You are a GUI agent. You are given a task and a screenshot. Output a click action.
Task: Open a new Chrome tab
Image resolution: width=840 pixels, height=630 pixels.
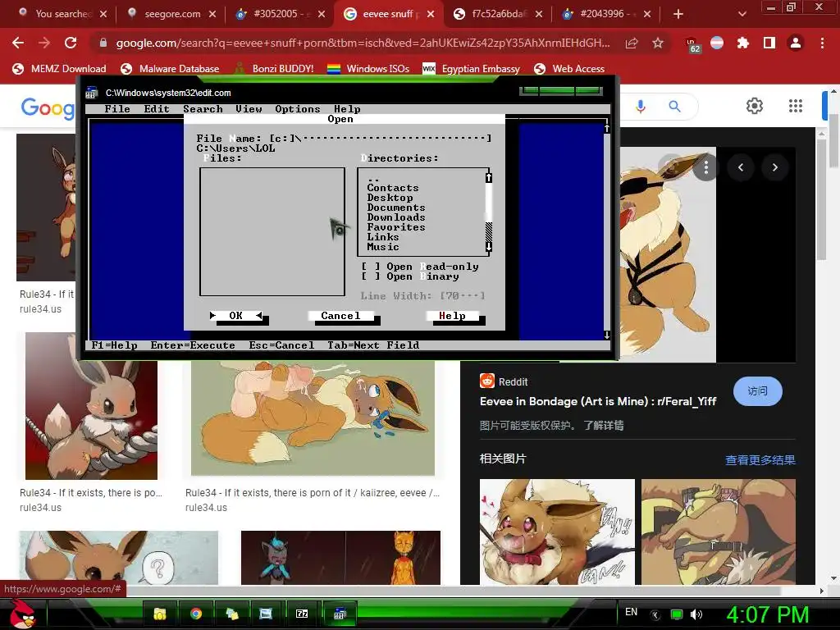[x=678, y=14]
